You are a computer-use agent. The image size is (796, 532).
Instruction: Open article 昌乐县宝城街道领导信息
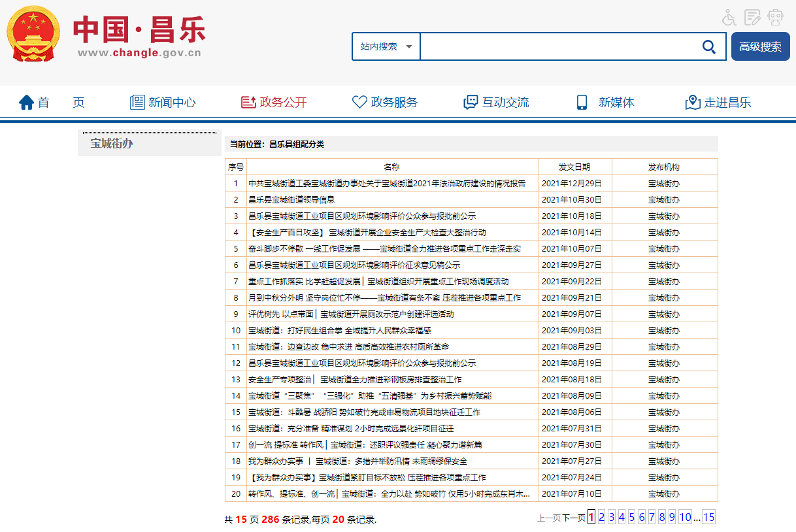(291, 200)
